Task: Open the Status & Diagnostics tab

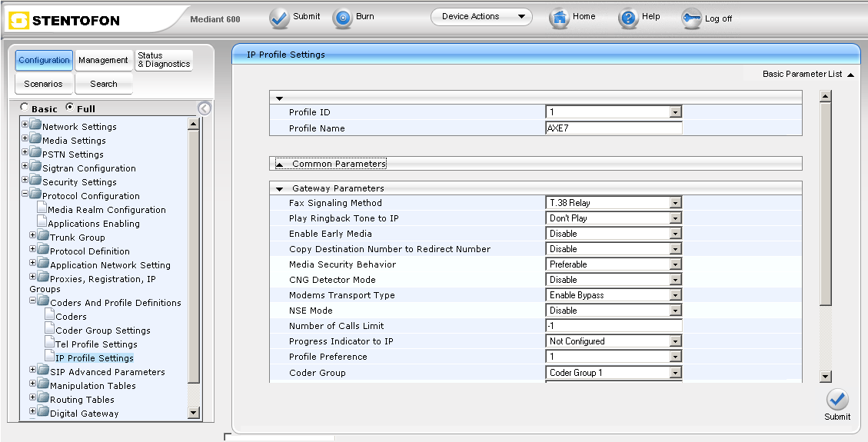Action: pos(164,60)
